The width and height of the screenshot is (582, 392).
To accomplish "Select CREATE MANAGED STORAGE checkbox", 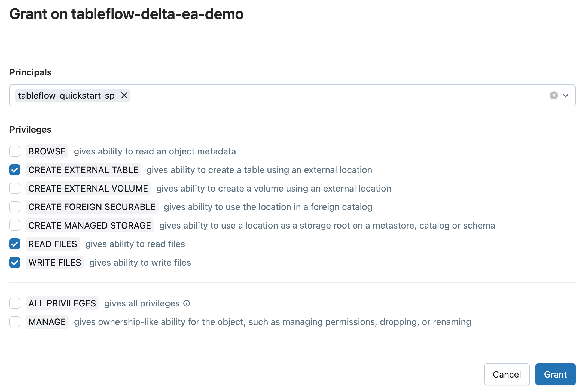I will pos(15,225).
